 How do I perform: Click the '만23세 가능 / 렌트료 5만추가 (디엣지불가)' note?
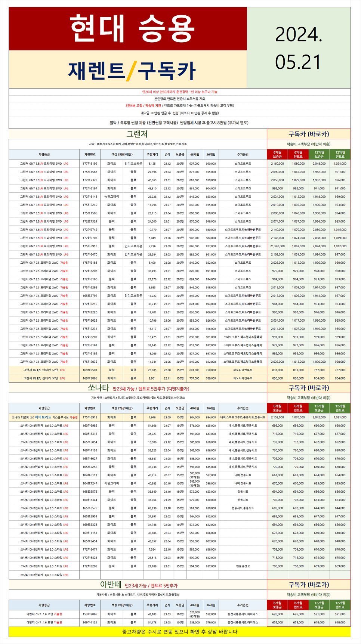click(x=151, y=388)
